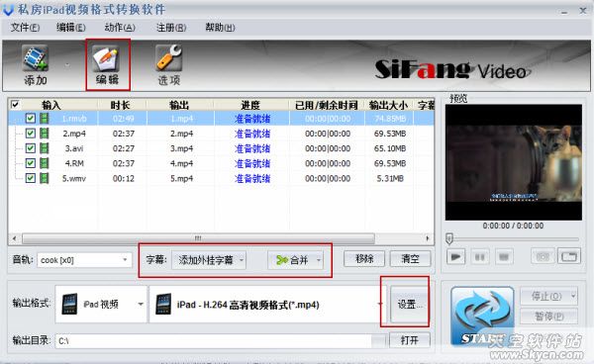Take a snapshot with the camera icon

(x=543, y=257)
